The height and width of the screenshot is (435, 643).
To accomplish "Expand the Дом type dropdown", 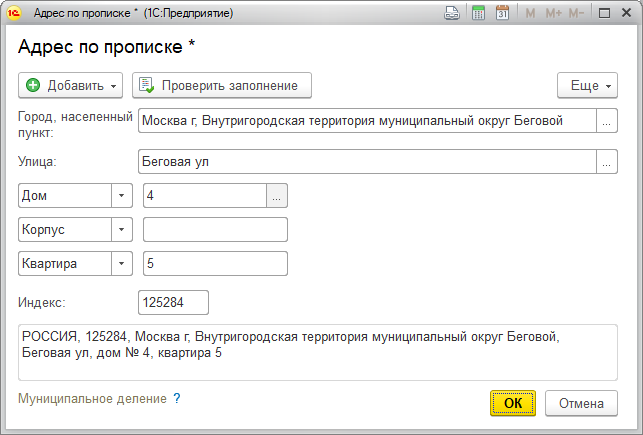I will [122, 195].
